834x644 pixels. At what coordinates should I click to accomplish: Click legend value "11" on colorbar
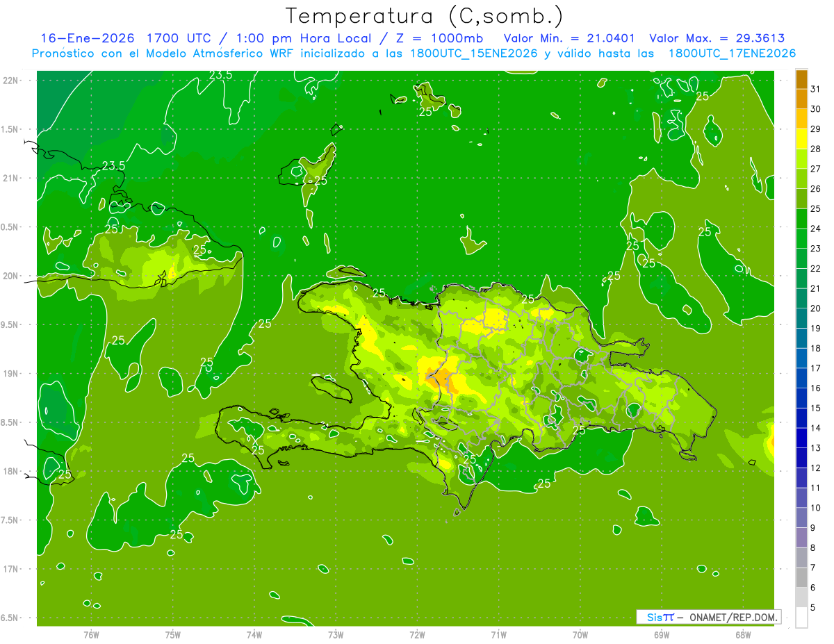click(x=816, y=488)
